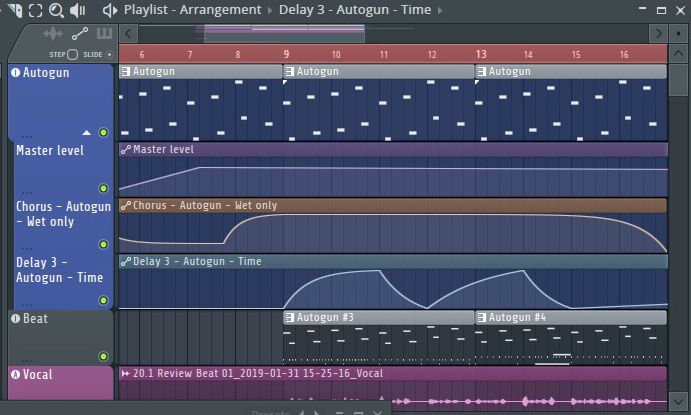Open the Autogun clip menu icon at bar 13
Viewport: 691px width, 415px height.
coord(482,71)
